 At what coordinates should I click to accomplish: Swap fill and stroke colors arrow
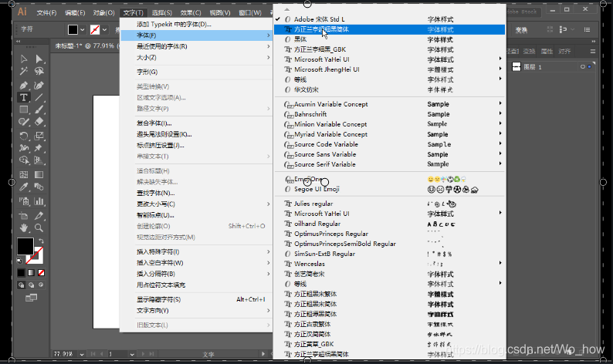[41, 241]
